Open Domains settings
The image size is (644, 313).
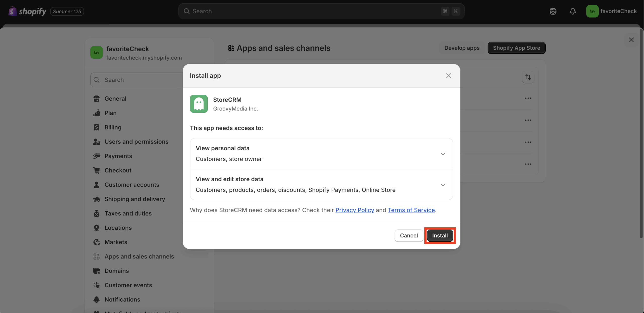117,271
